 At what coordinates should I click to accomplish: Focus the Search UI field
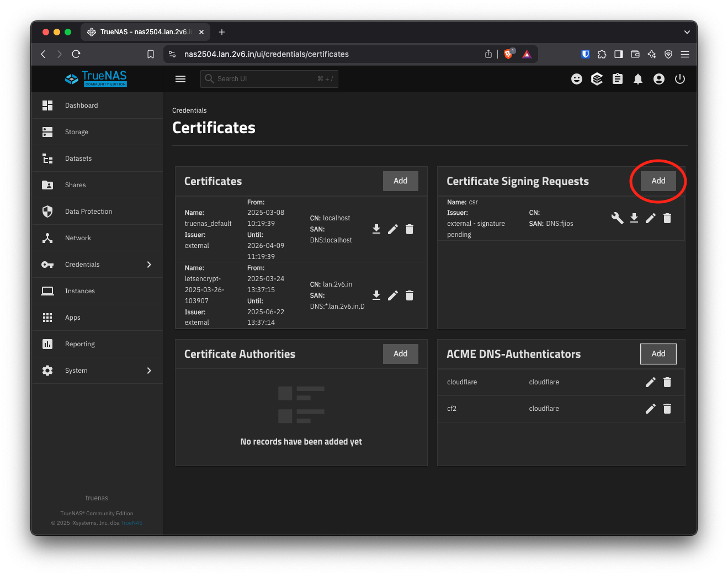pyautogui.click(x=269, y=79)
